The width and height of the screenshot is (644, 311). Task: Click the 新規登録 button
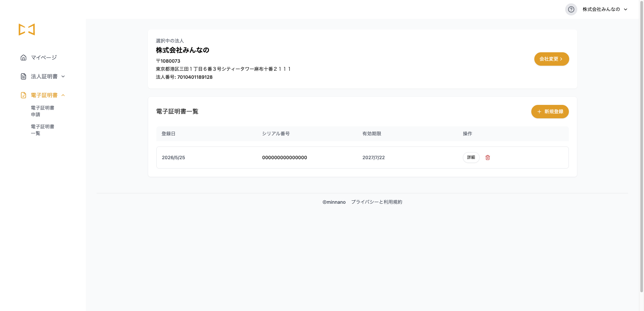[550, 112]
